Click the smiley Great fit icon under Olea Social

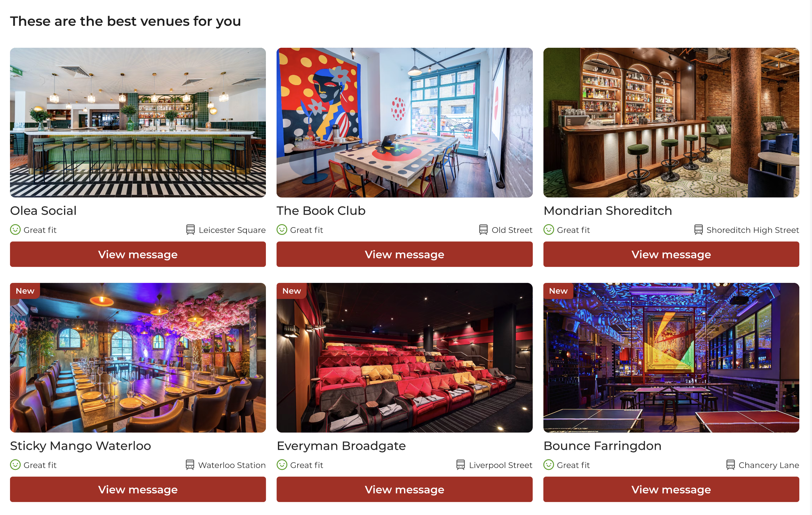click(15, 230)
